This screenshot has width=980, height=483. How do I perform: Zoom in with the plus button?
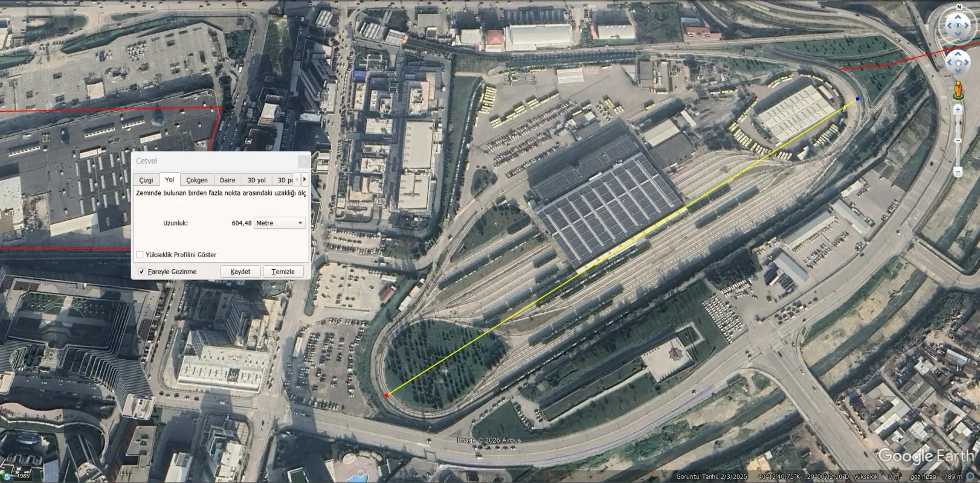pos(958,110)
